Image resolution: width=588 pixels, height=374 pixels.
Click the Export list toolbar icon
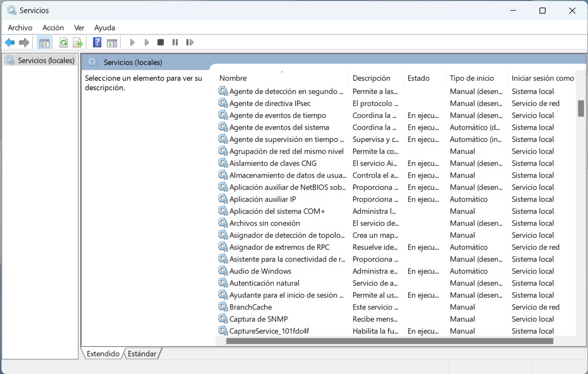(78, 43)
